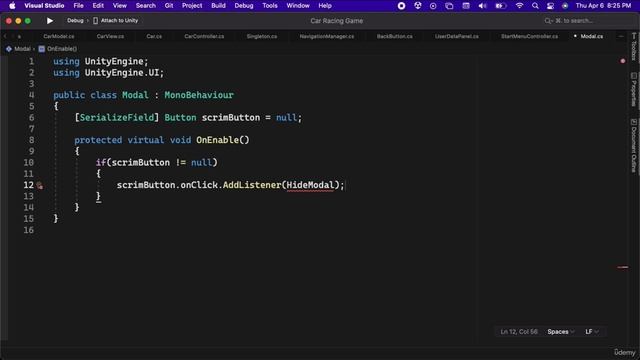This screenshot has width=640, height=360.
Task: Click the AddListener call on line 12
Action: (x=252, y=185)
